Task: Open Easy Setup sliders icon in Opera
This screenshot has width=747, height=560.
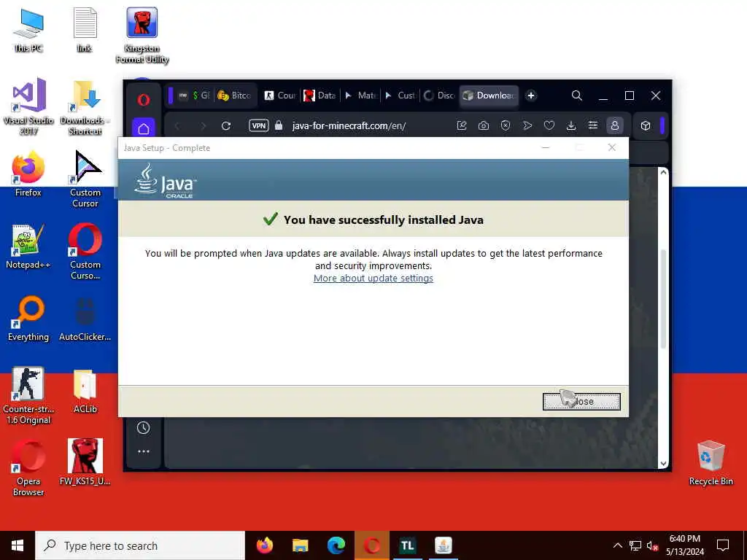Action: (592, 125)
